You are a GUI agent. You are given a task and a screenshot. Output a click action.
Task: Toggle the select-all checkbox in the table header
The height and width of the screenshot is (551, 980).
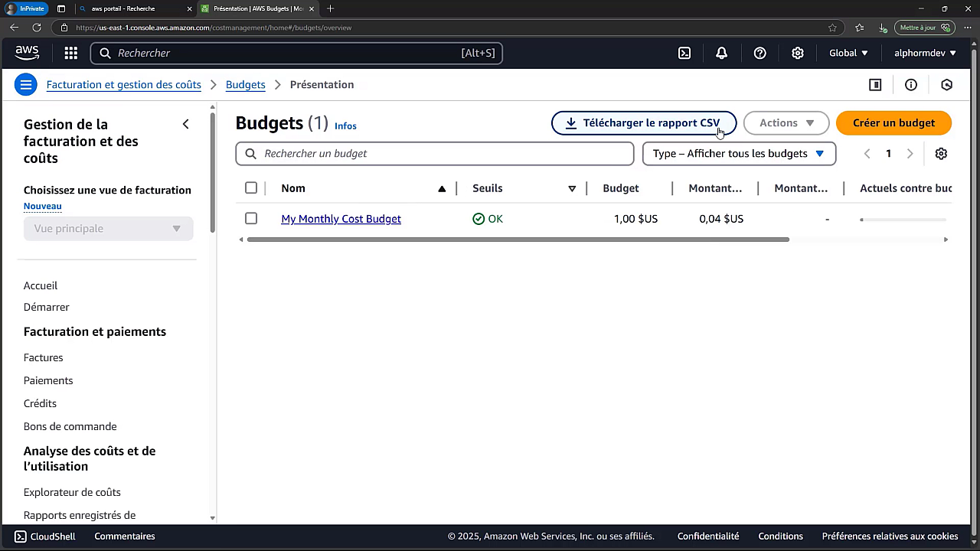pos(250,187)
